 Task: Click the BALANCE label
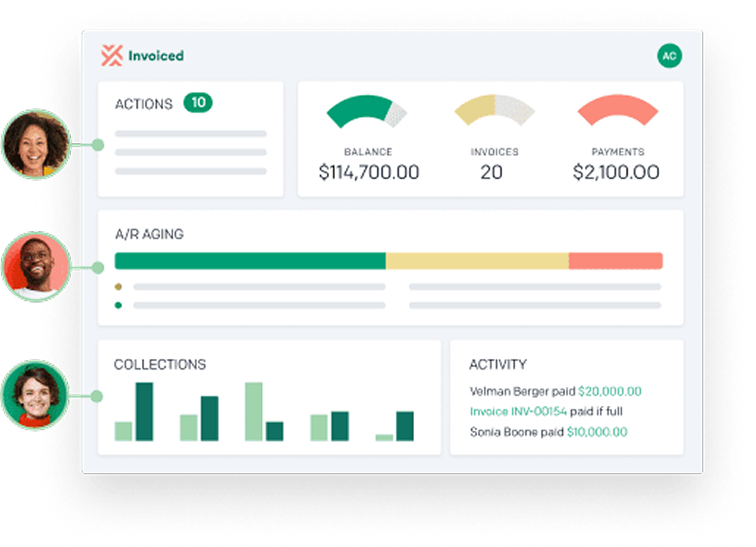[x=368, y=152]
